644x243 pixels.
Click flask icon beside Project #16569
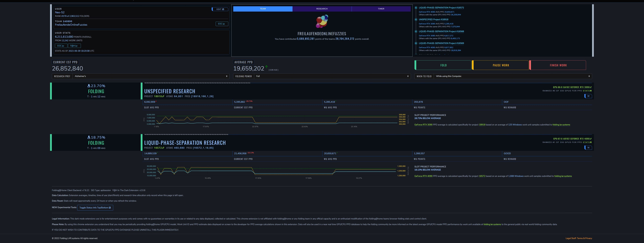pyautogui.click(x=416, y=43)
